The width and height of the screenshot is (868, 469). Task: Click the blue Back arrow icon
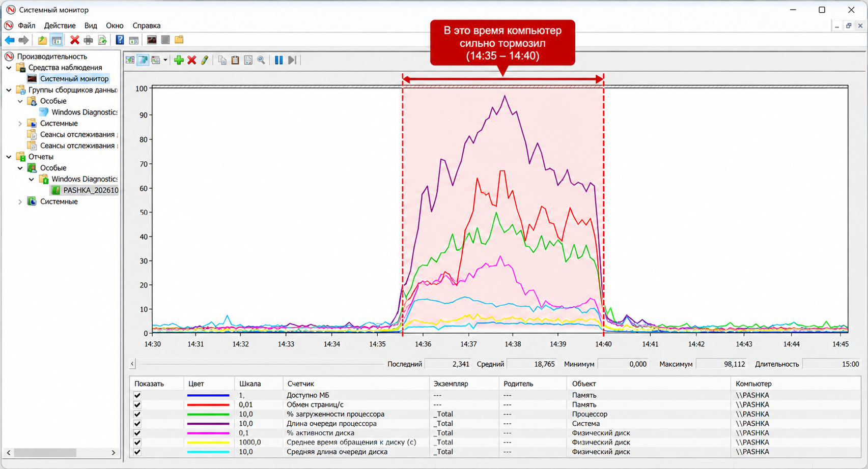pyautogui.click(x=10, y=40)
